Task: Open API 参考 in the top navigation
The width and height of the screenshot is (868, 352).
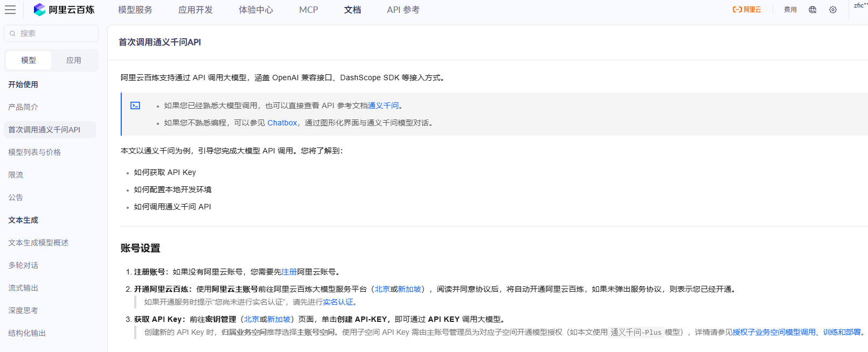Action: [403, 10]
